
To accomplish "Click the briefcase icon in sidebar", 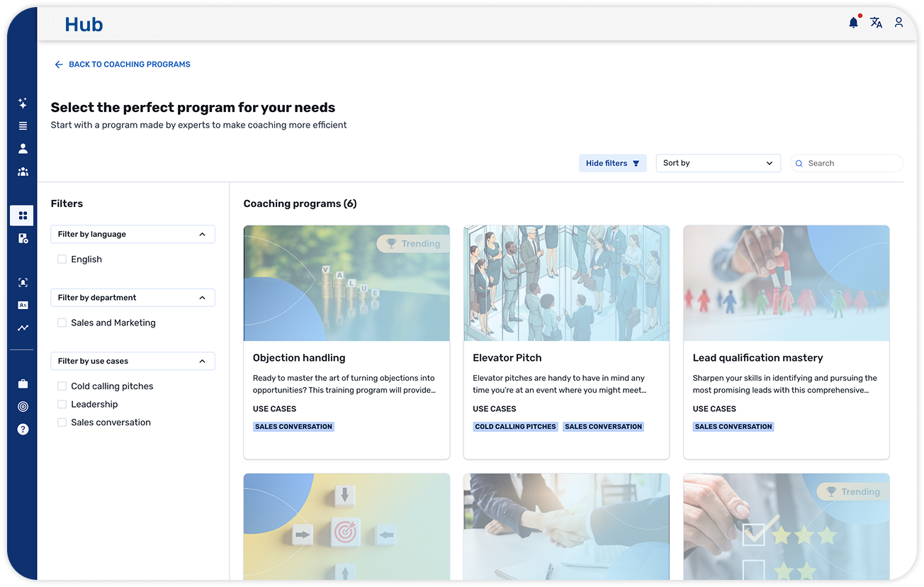I will [23, 384].
